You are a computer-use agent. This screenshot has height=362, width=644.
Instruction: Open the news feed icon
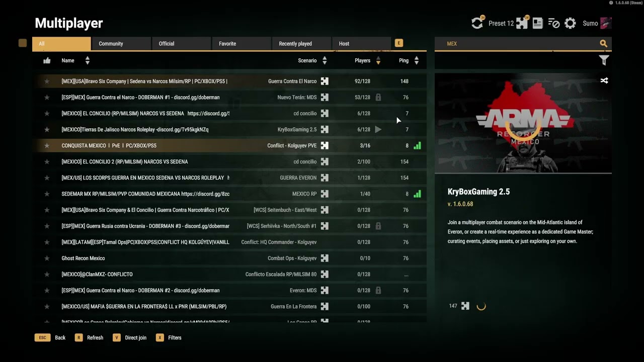[x=538, y=23]
